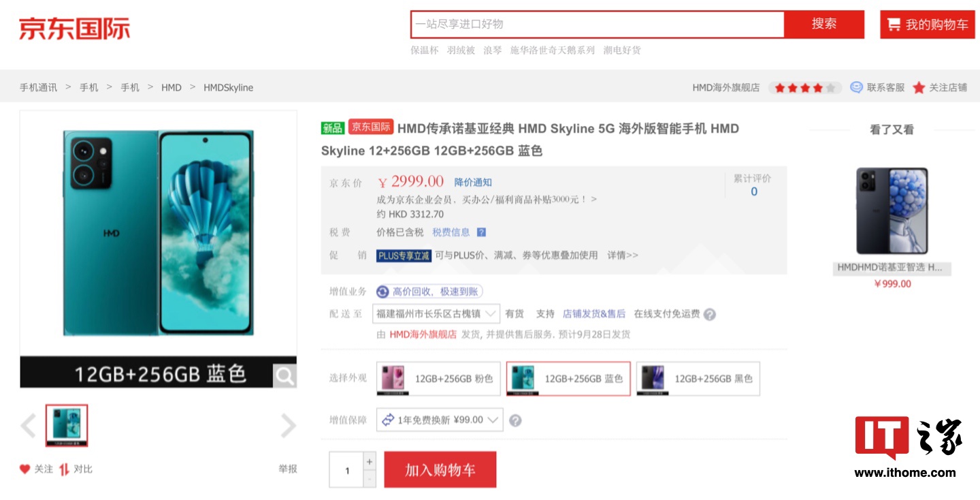Show next thumbnail with right arrow
Viewport: 980px width, 500px height.
(x=289, y=426)
